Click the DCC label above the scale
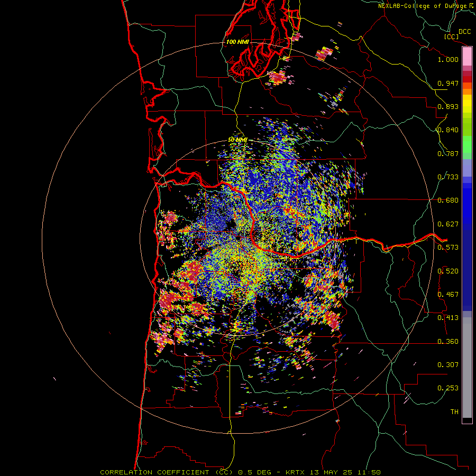This screenshot has height=476, width=476. tap(464, 32)
